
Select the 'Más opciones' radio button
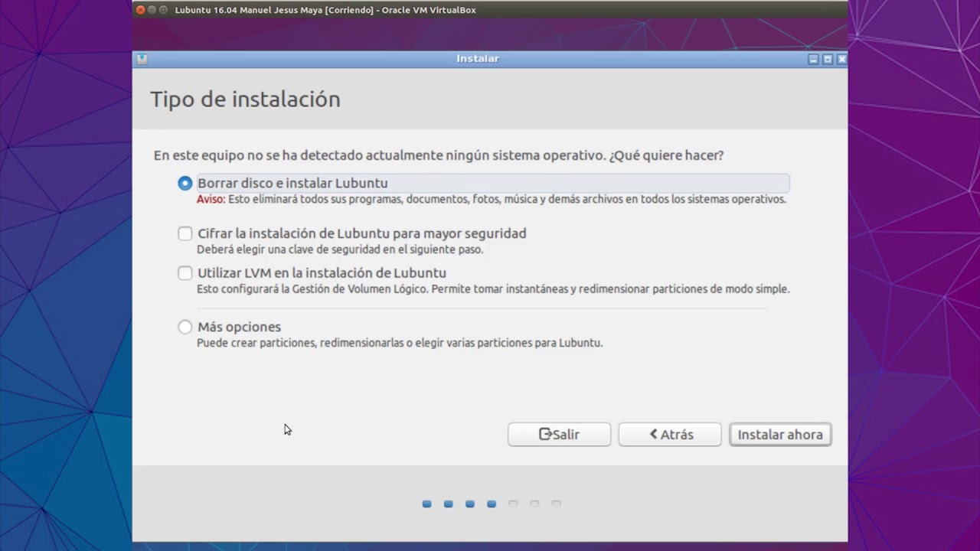coord(185,327)
